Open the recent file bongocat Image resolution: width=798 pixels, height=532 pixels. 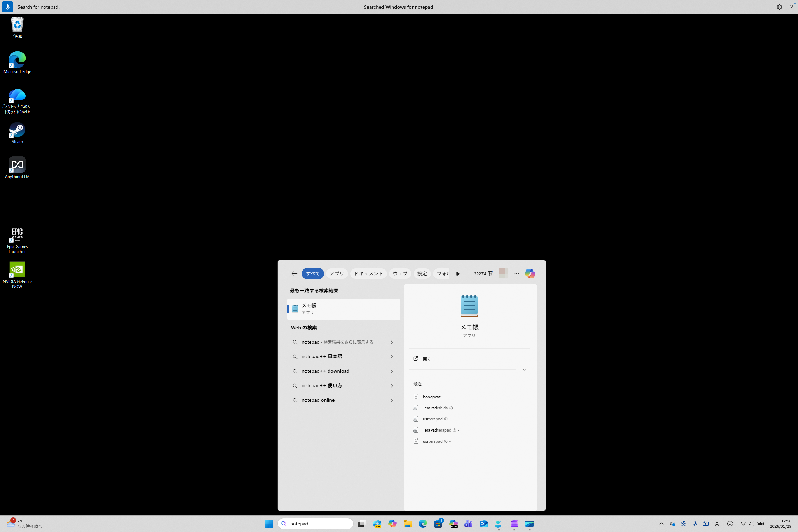pos(431,397)
